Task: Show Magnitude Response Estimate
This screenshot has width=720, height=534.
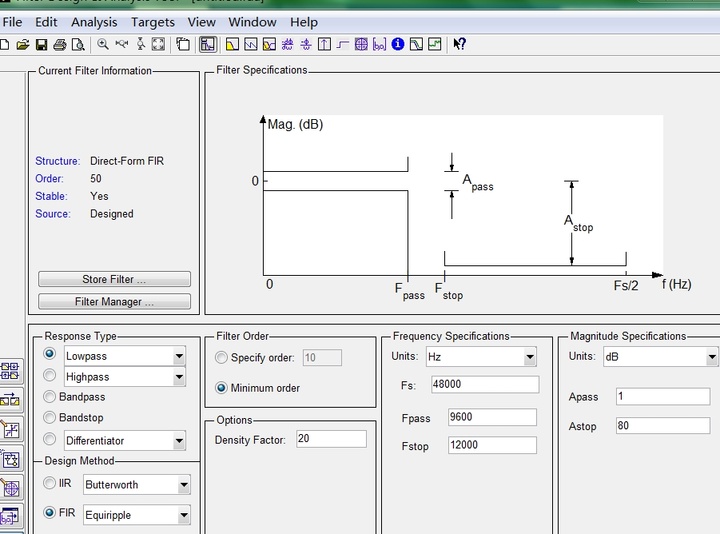Action: tap(416, 44)
